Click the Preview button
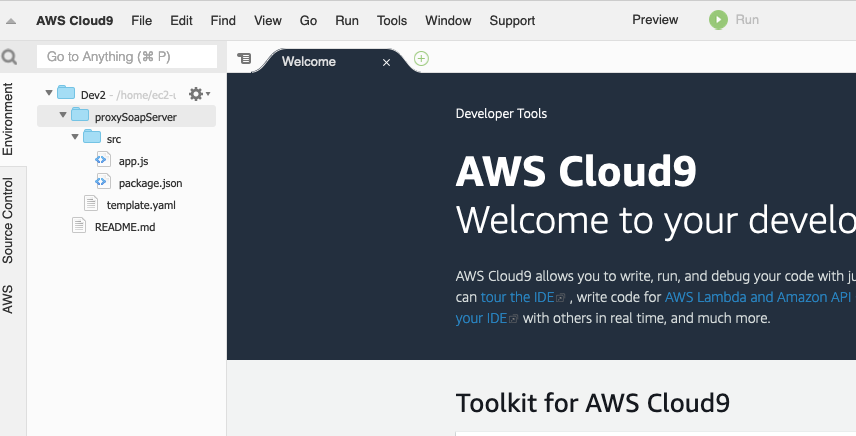 point(655,20)
